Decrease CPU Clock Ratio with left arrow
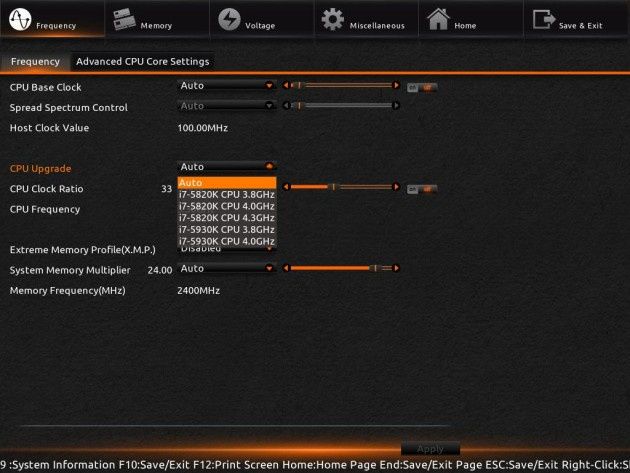Image resolution: width=630 pixels, height=473 pixels. coord(286,187)
